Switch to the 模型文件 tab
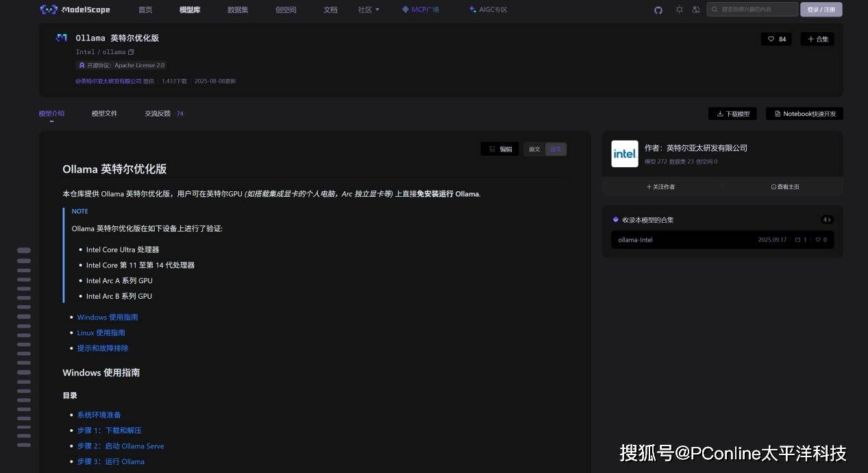 pyautogui.click(x=104, y=113)
